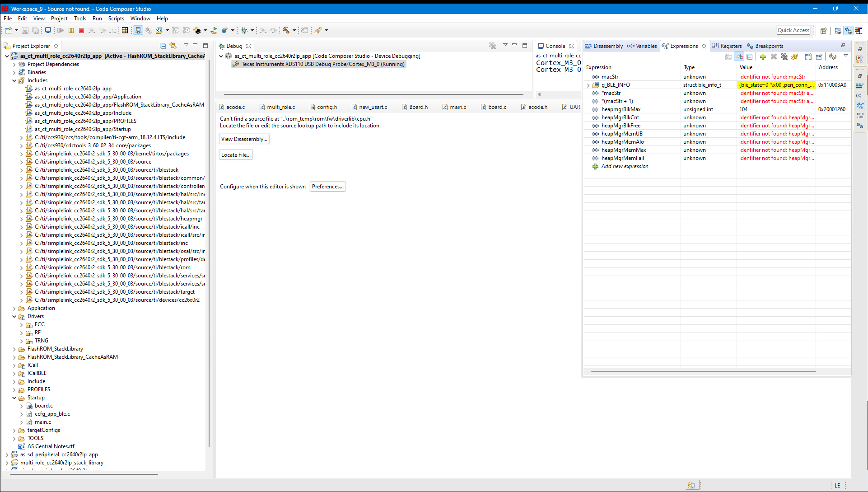Open the Memory Browser grid icon
This screenshot has height=492, width=868.
pos(125,30)
